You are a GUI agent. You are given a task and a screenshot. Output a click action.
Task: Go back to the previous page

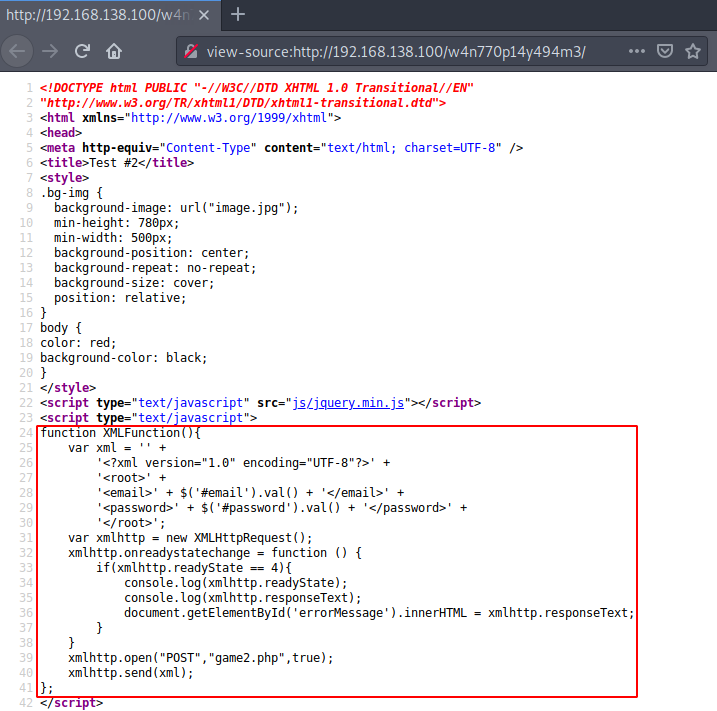pos(17,51)
